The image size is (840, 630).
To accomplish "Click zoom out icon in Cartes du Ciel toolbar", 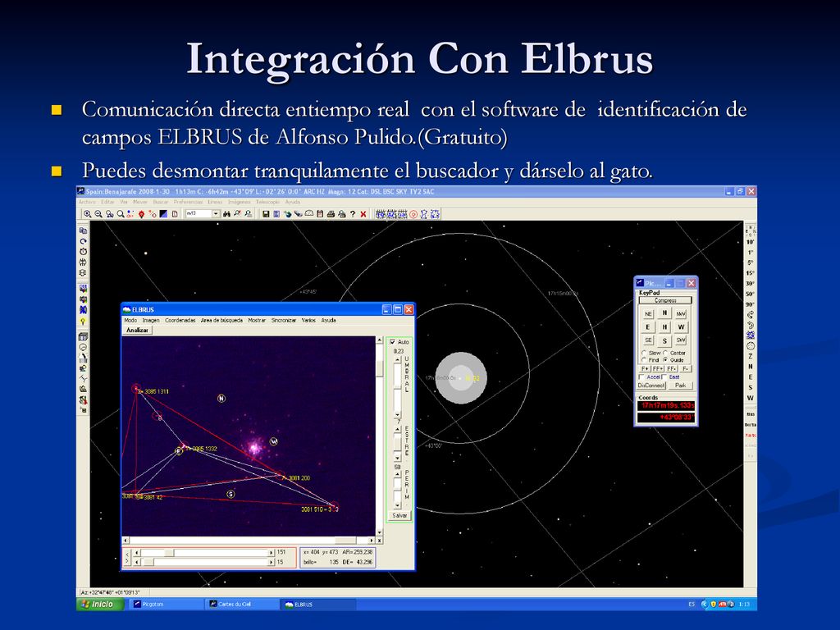I will (98, 214).
